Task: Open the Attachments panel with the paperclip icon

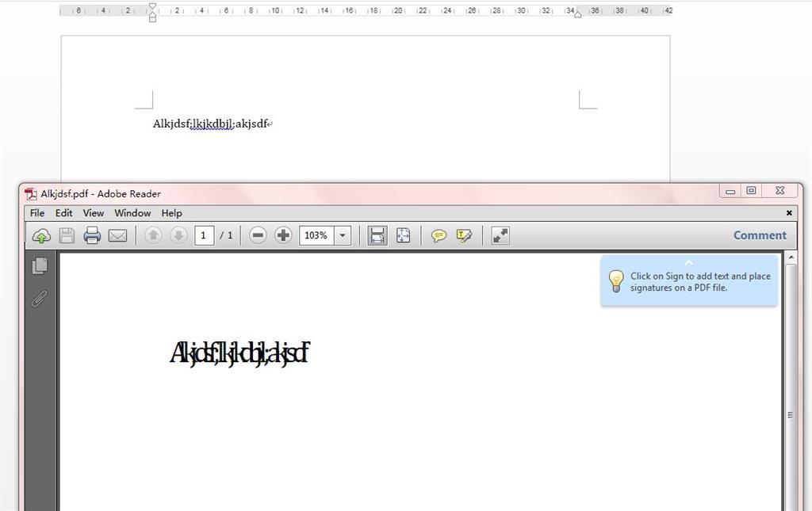Action: pyautogui.click(x=38, y=297)
